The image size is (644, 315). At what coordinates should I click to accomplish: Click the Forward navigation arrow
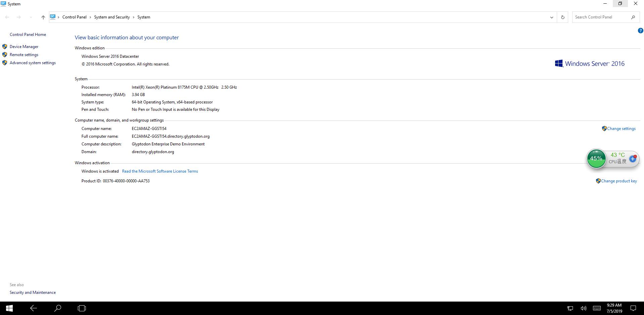(x=19, y=17)
